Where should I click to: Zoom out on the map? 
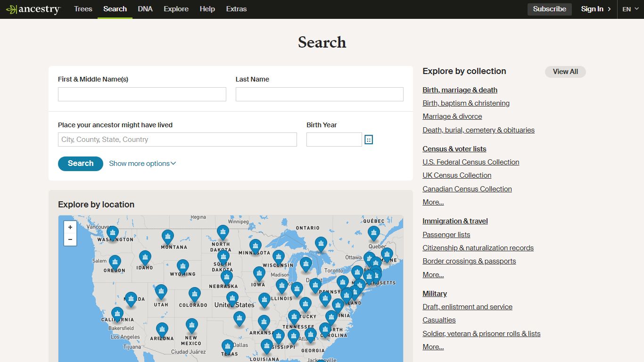point(70,239)
